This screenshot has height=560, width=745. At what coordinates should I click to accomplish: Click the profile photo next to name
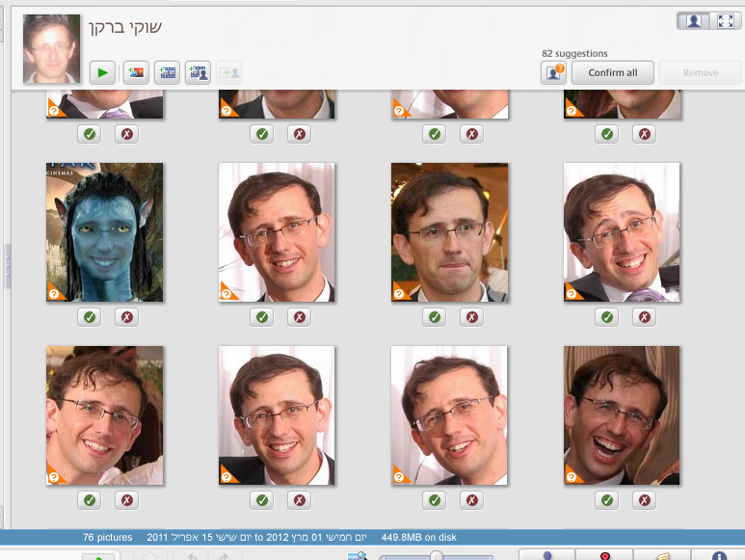(52, 49)
